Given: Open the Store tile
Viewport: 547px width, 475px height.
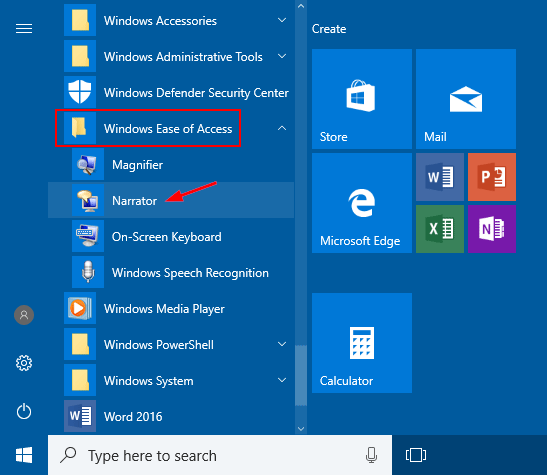Looking at the screenshot, I should (x=362, y=99).
